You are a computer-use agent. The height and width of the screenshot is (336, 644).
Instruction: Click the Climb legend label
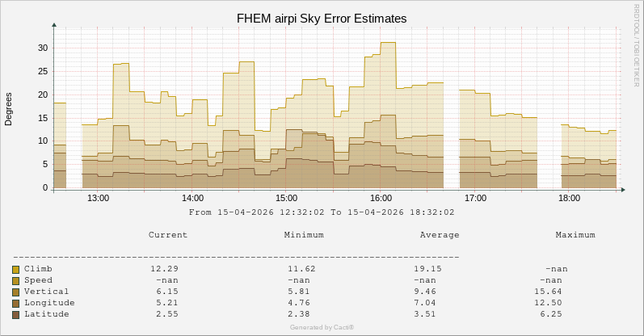[37, 268]
